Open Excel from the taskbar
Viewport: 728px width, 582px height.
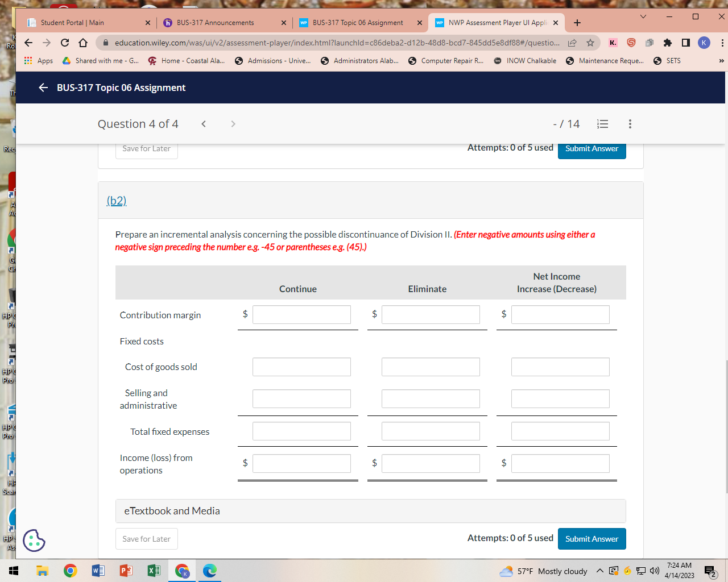[154, 571]
